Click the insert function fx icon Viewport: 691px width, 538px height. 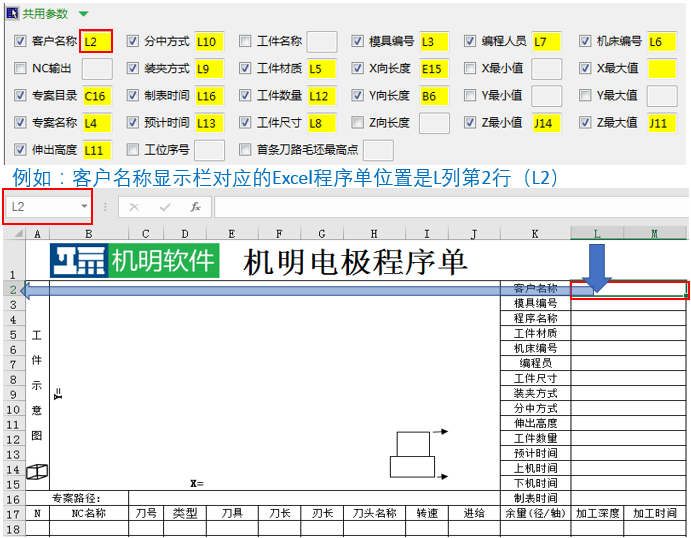click(195, 207)
